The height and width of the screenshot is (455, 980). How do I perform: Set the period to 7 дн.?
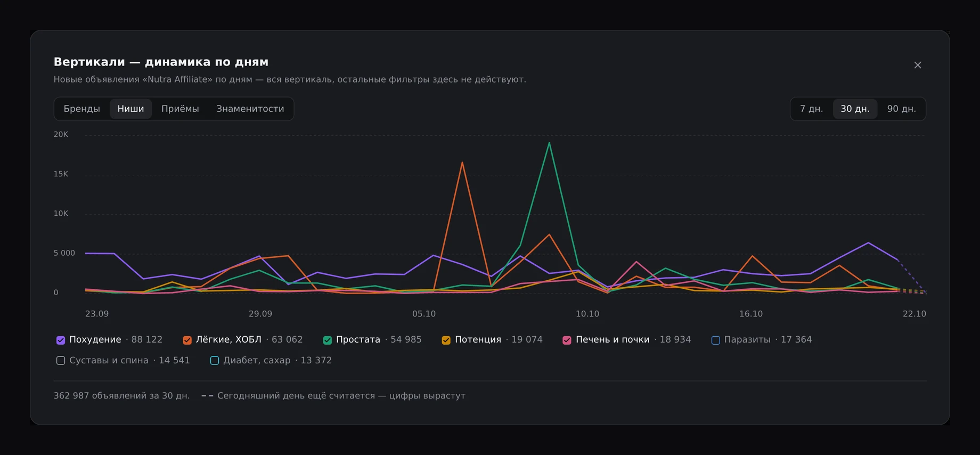811,109
